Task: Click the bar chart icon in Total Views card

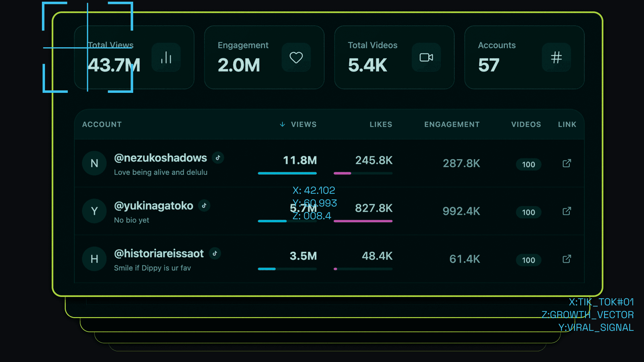Action: (x=166, y=57)
